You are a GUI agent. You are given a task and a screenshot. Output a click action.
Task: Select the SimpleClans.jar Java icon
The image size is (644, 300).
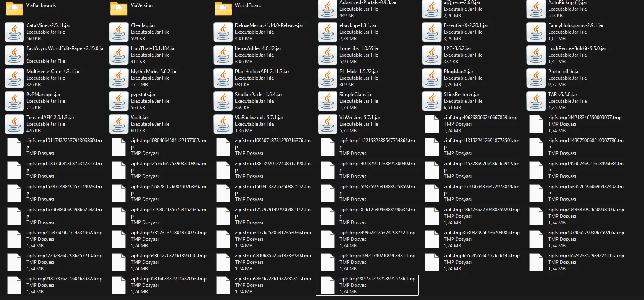328,101
